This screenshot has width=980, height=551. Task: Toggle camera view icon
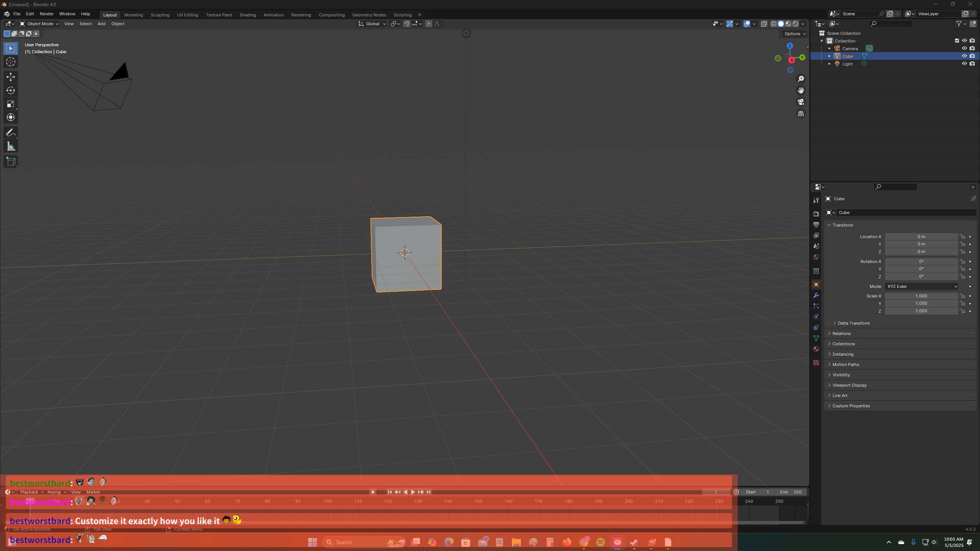801,102
